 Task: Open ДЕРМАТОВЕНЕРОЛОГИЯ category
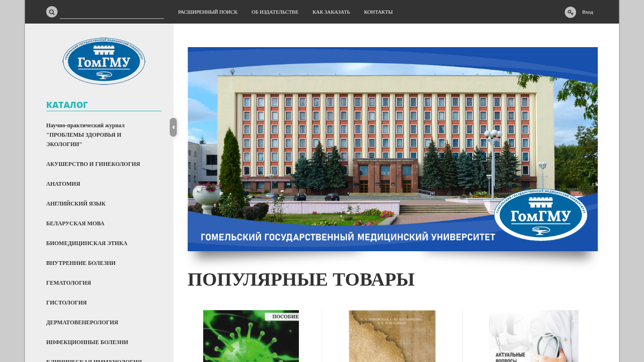[x=82, y=322]
